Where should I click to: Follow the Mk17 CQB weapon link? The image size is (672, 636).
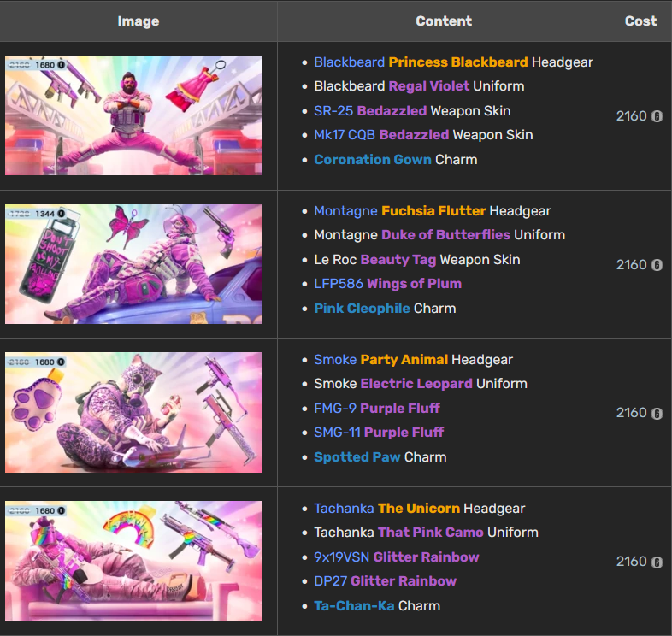[345, 135]
